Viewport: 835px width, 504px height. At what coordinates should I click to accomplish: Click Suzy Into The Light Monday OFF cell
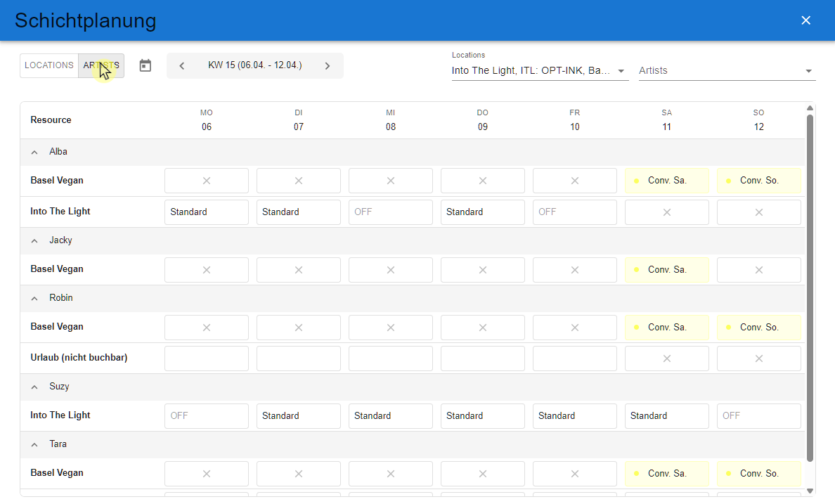click(207, 416)
